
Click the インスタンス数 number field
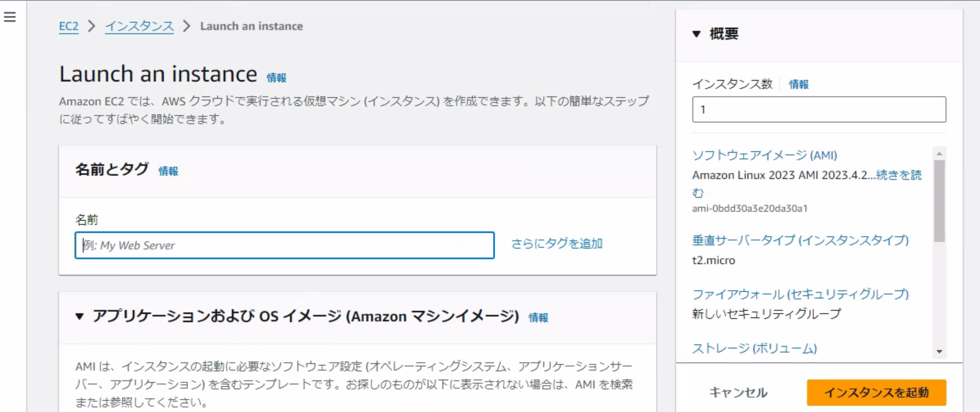pos(819,110)
